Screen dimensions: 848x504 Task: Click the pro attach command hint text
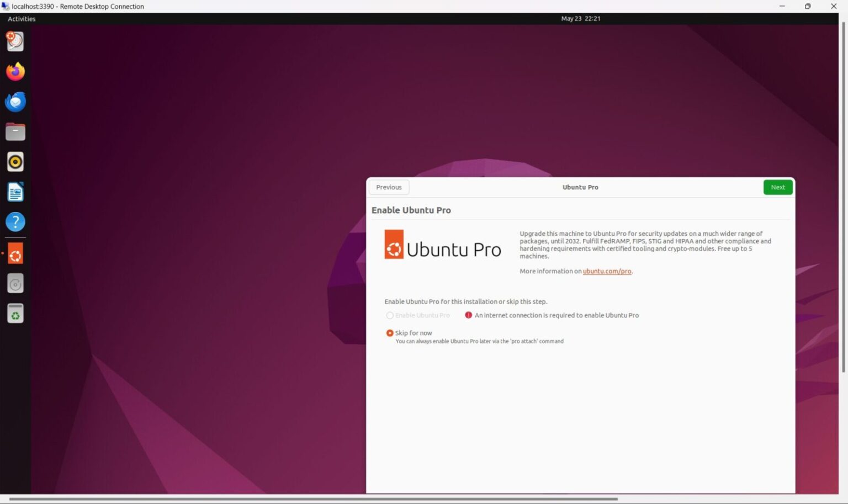(x=479, y=341)
